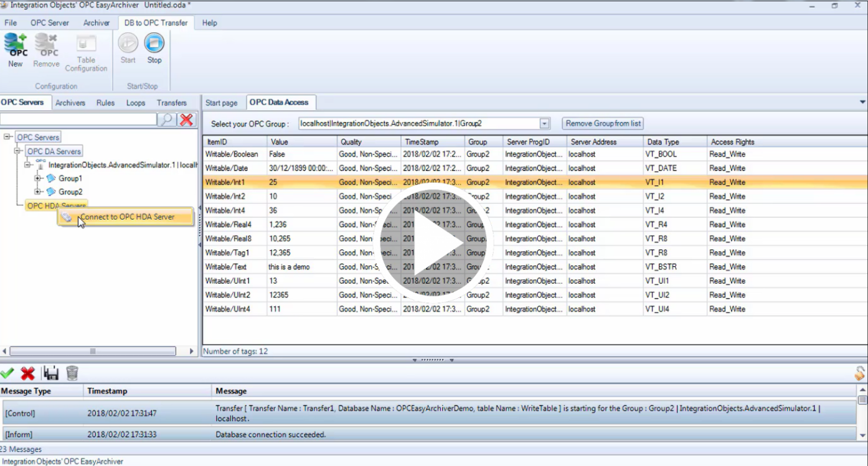Image resolution: width=868 pixels, height=466 pixels.
Task: Click the trash can icon in message panel
Action: click(72, 373)
